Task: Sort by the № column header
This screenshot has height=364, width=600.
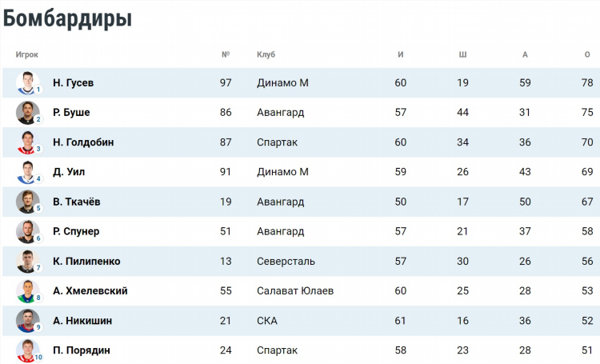Action: [226, 54]
